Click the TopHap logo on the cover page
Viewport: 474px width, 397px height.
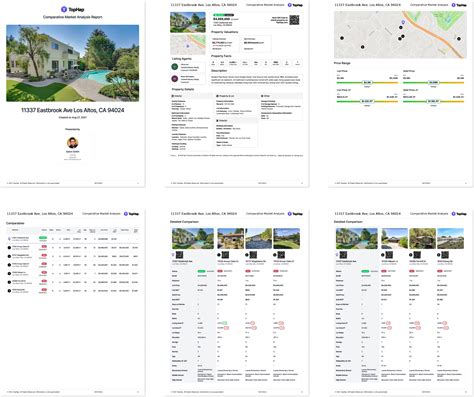pyautogui.click(x=73, y=9)
